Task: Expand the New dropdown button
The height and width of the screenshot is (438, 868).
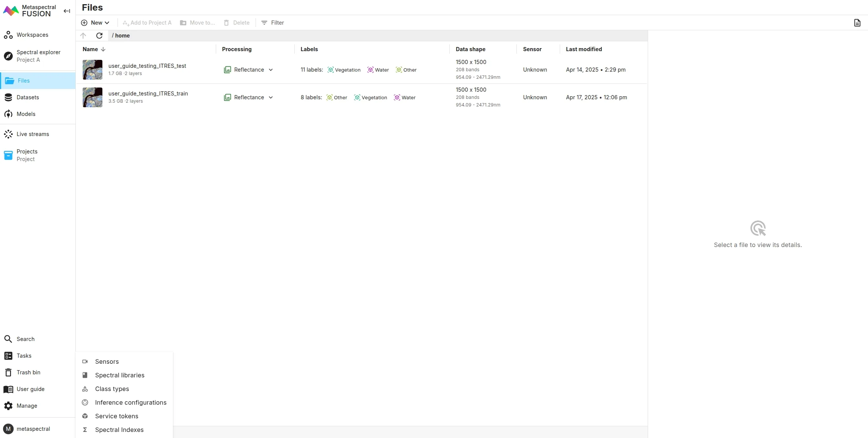Action: [x=95, y=23]
